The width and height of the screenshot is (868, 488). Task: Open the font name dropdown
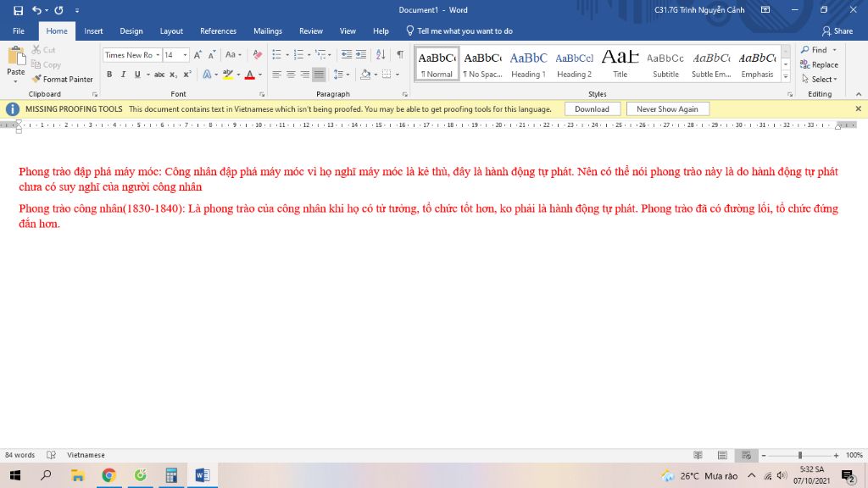pyautogui.click(x=158, y=55)
